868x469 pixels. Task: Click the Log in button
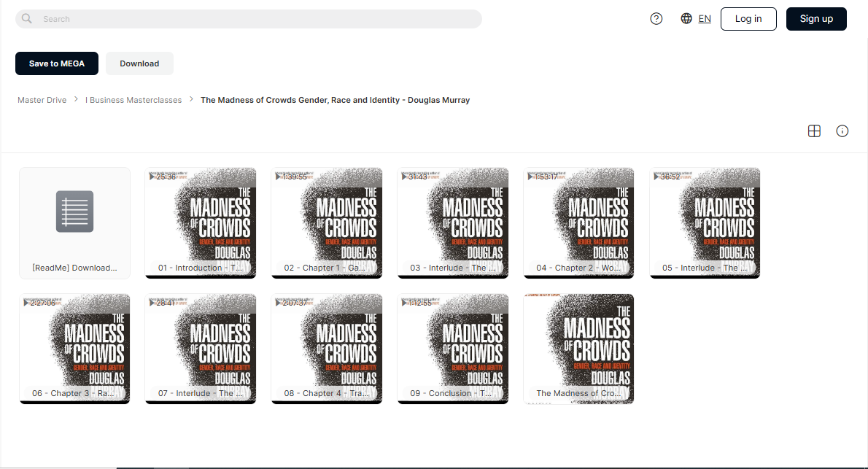[x=748, y=19]
